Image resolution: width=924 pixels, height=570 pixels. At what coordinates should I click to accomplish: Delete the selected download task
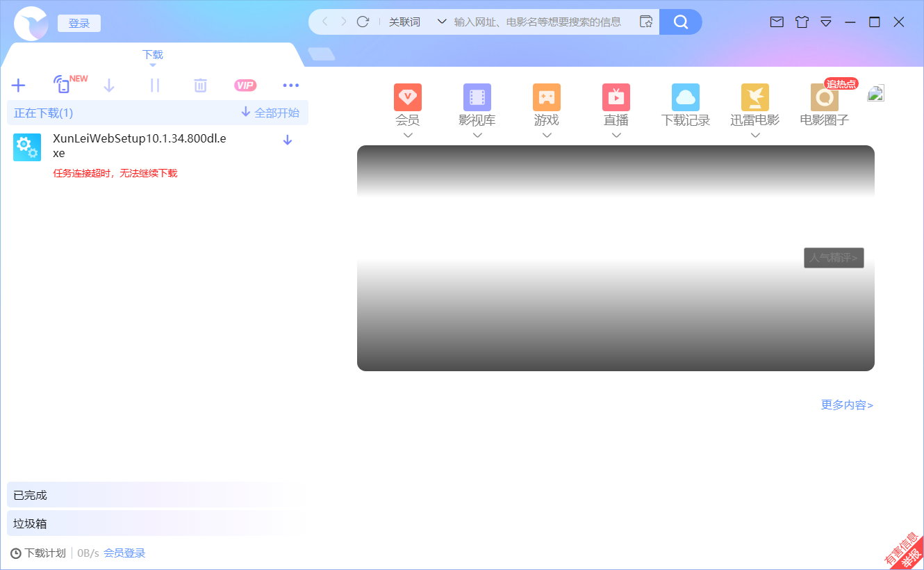tap(200, 85)
